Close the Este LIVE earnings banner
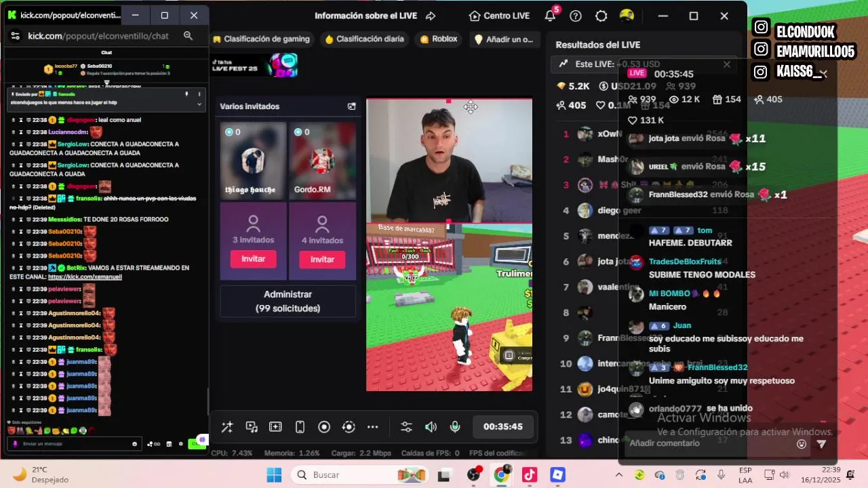 [727, 64]
